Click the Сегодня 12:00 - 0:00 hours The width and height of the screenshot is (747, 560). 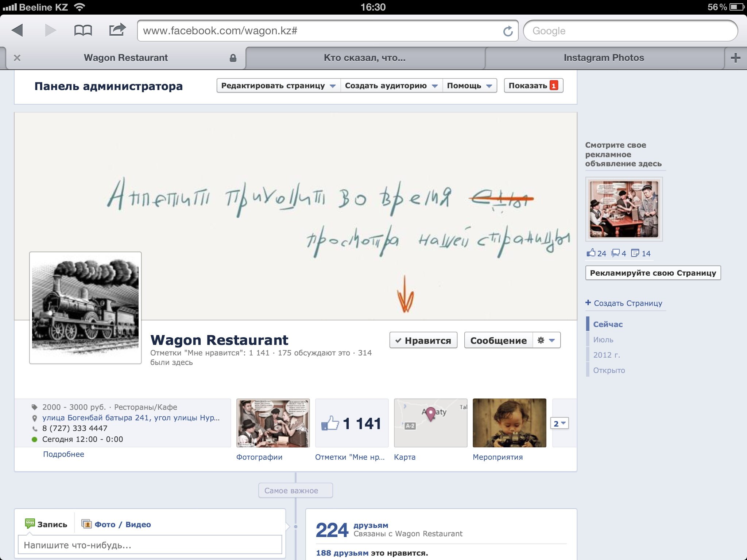82,439
